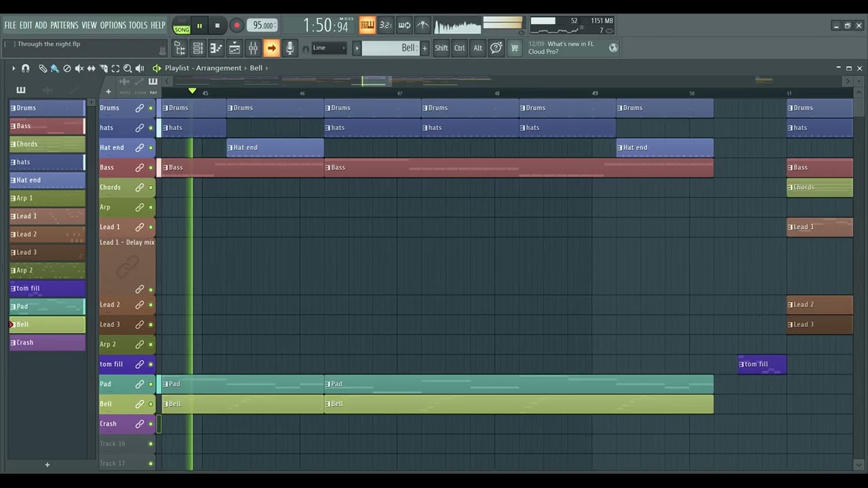
Task: Expand the pattern menu arrow left of Bell
Action: pyautogui.click(x=357, y=48)
